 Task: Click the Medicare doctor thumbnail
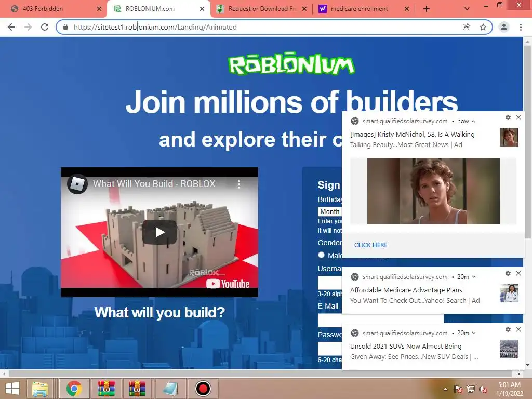pos(509,293)
